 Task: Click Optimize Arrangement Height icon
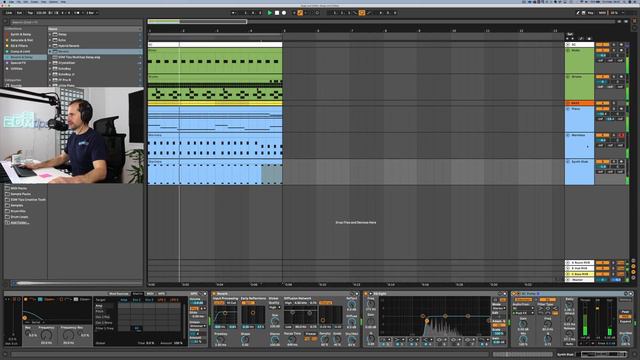pos(619,21)
